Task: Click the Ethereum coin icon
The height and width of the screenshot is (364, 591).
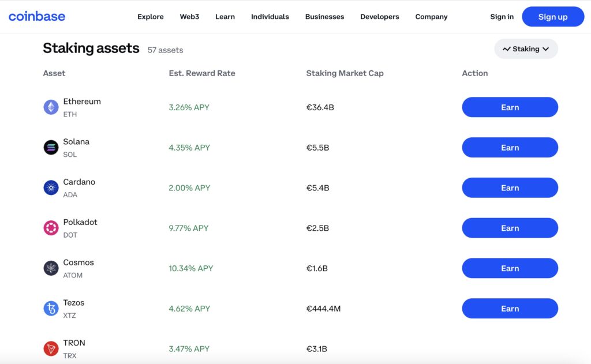Action: tap(51, 107)
